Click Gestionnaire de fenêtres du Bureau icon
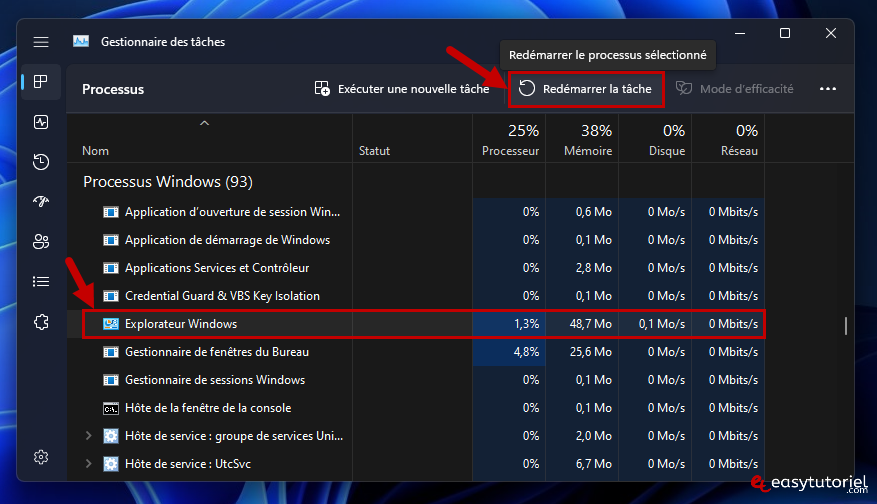The width and height of the screenshot is (877, 504). point(111,352)
